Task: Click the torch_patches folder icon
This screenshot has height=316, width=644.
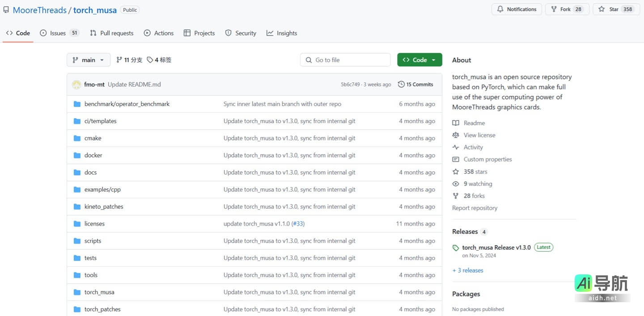Action: [77, 309]
